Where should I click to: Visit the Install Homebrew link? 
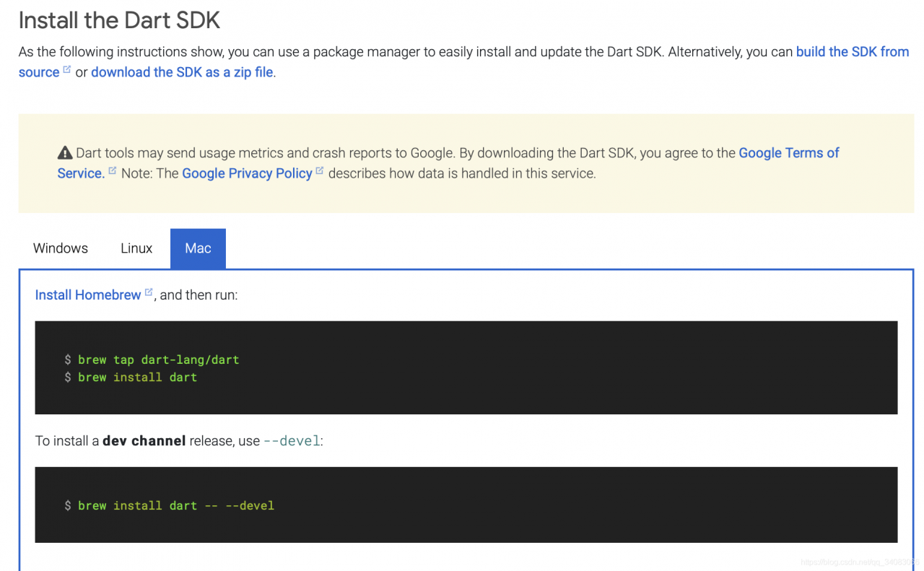88,295
